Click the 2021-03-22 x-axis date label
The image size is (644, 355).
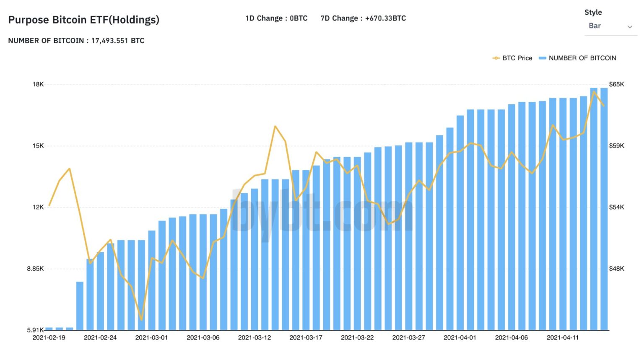(x=357, y=337)
